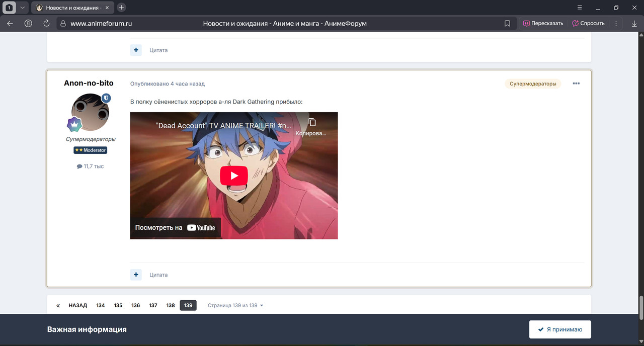The width and height of the screenshot is (644, 346).
Task: Select the Новости и ожидания browser tab
Action: [72, 8]
